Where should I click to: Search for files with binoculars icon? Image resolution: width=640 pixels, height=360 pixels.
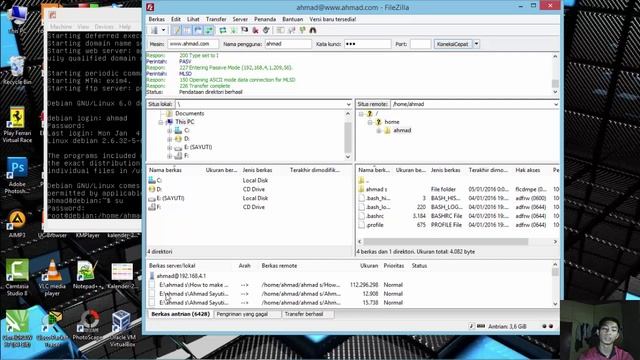tap(313, 30)
